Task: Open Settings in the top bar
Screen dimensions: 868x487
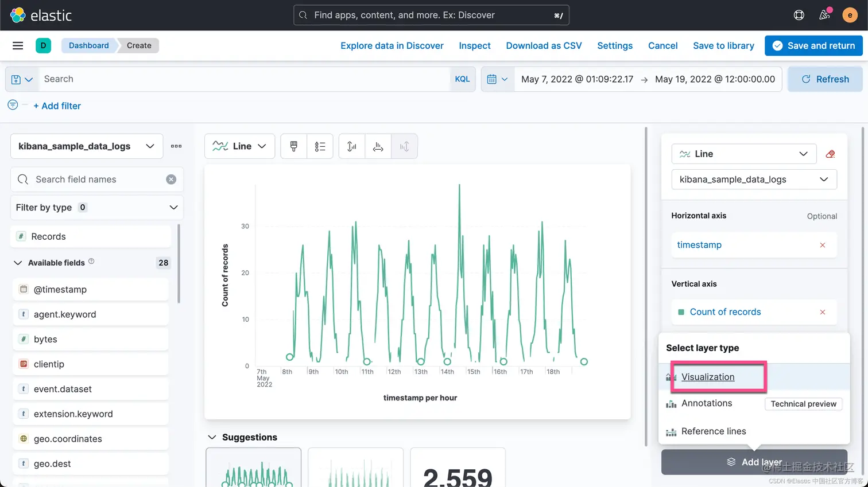Action: point(615,45)
